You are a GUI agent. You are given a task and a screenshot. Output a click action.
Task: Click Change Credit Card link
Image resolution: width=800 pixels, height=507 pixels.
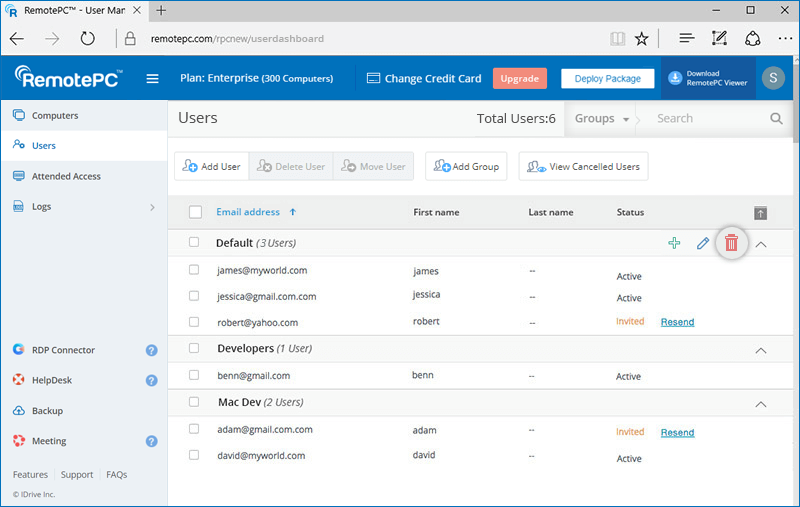(x=424, y=79)
